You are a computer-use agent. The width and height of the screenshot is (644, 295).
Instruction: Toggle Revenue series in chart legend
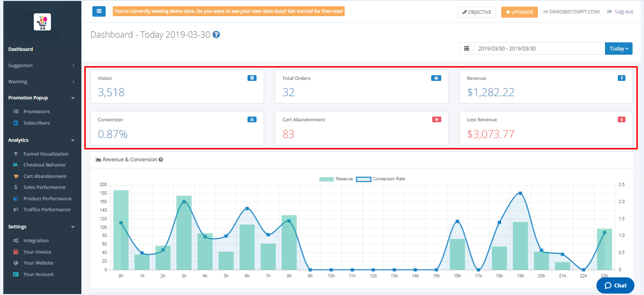336,179
